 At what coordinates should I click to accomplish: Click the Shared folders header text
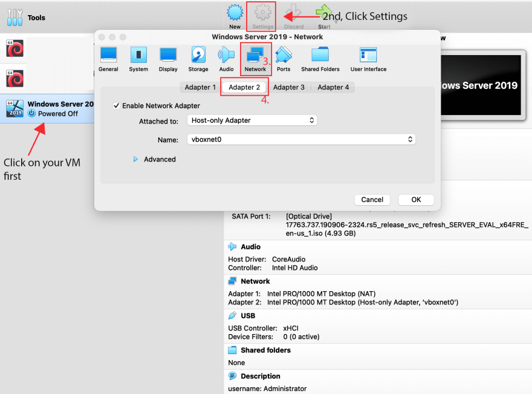(x=265, y=350)
